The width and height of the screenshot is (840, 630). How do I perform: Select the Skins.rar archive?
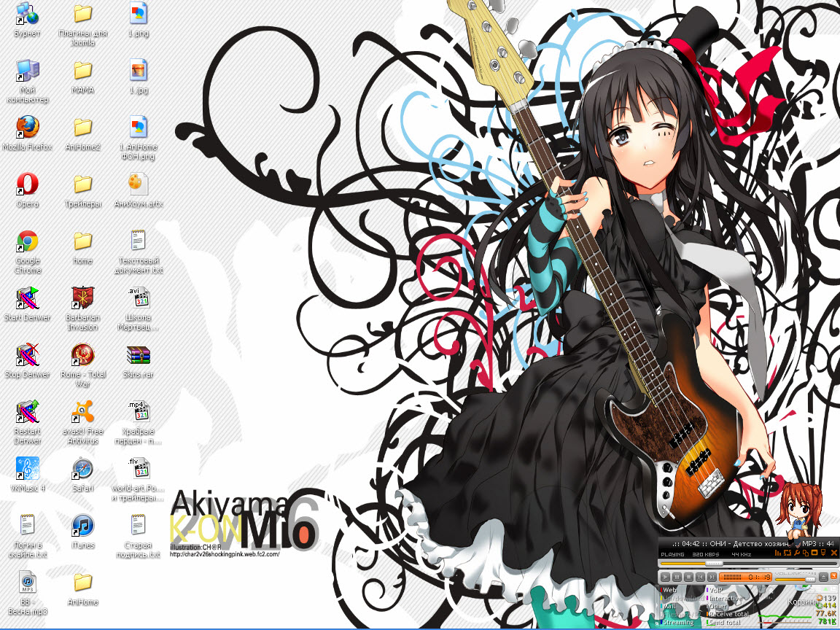click(x=139, y=360)
